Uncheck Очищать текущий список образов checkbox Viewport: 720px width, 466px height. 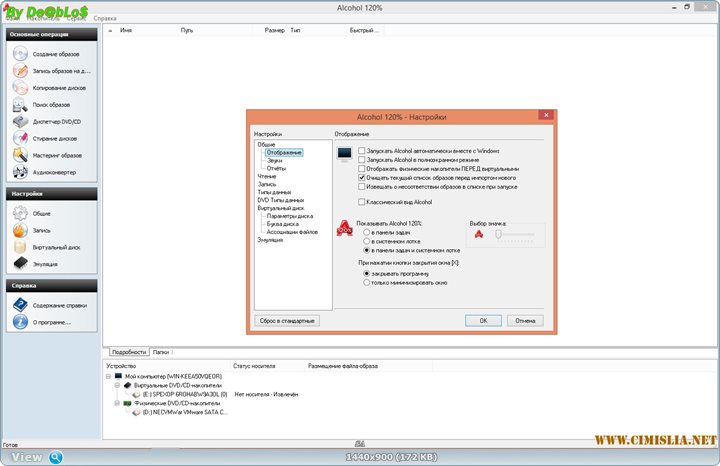(x=362, y=177)
